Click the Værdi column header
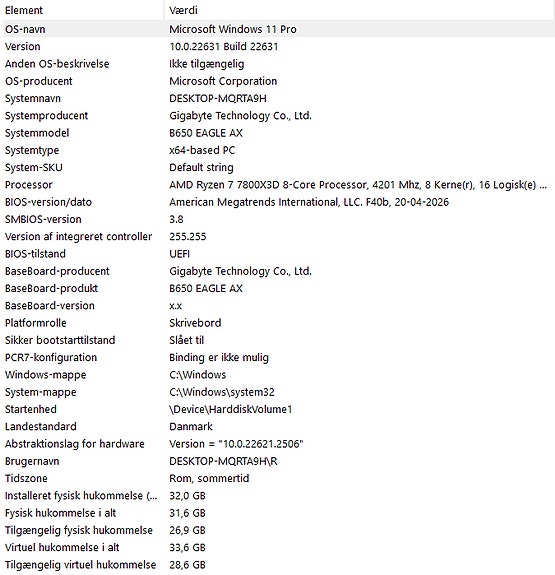This screenshot has width=555, height=575. (x=359, y=10)
